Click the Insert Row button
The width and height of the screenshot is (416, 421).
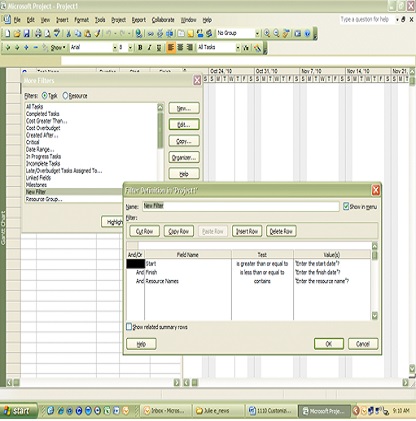pos(247,231)
